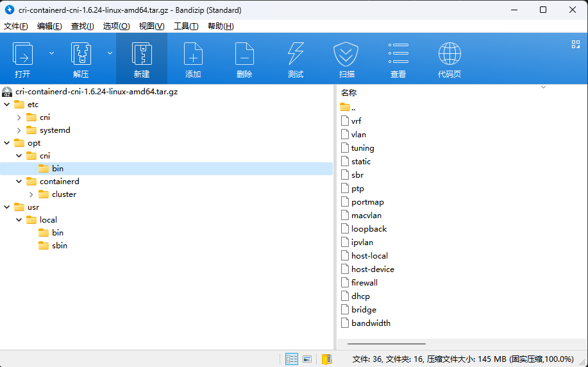588x367 pixels.
Task: Collapse the etc folder in tree
Action: coord(7,105)
